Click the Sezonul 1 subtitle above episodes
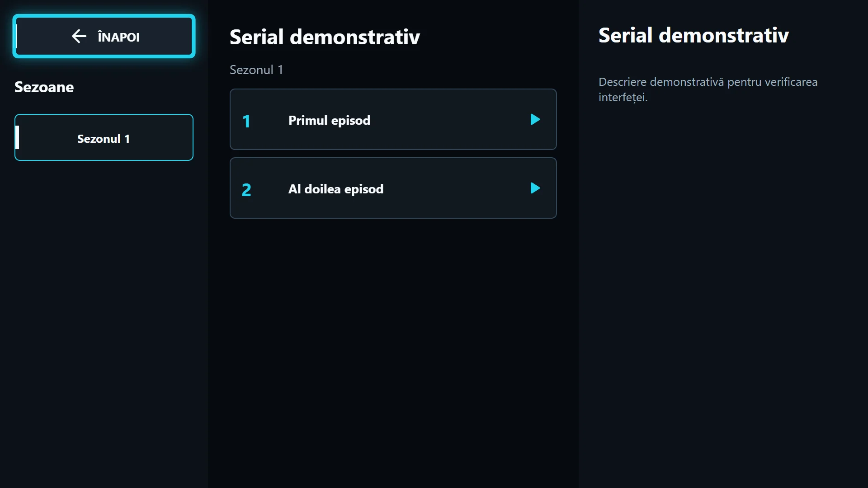This screenshot has height=488, width=868. [x=256, y=70]
